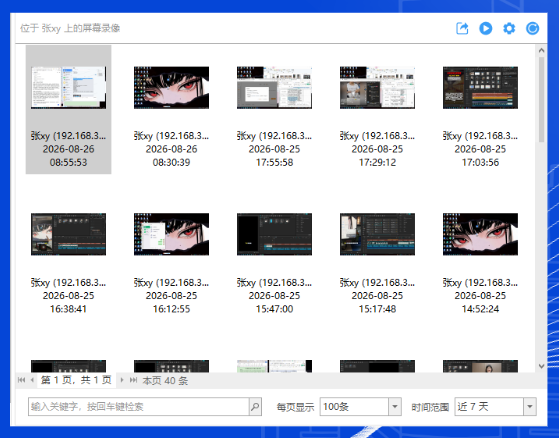Click the timestamp text 16:12:55
Image resolution: width=559 pixels, height=438 pixels.
(x=171, y=309)
